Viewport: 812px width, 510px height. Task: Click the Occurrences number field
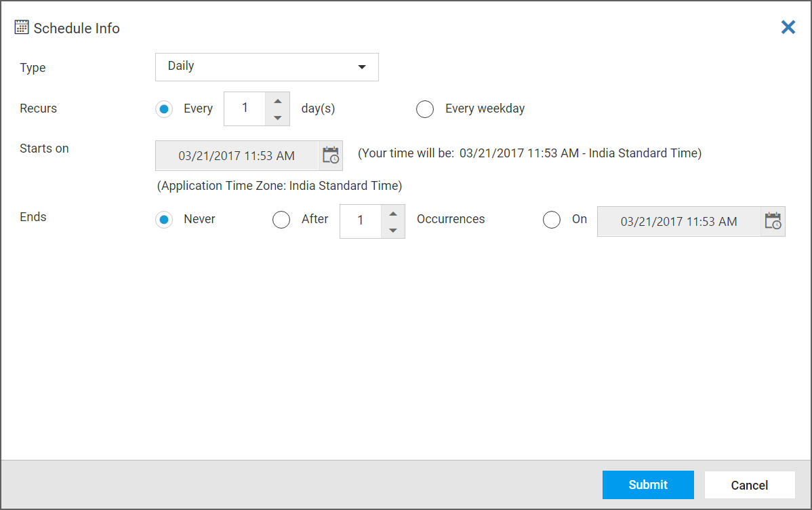coord(361,221)
